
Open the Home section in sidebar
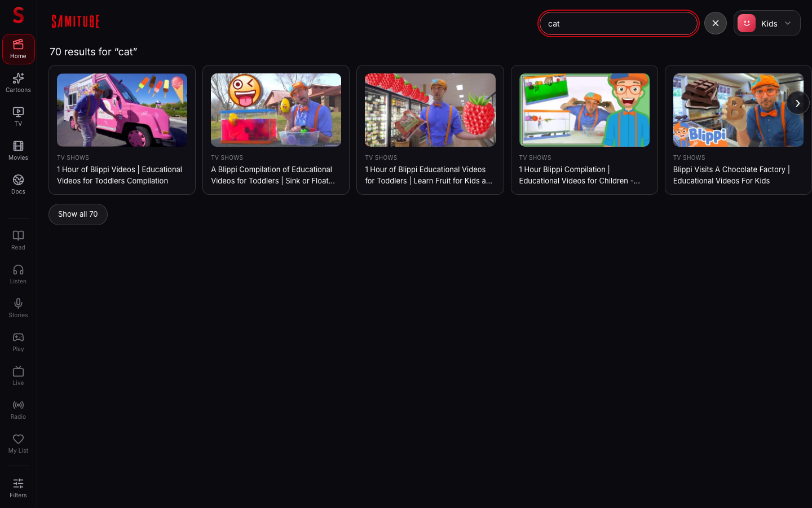coord(18,49)
